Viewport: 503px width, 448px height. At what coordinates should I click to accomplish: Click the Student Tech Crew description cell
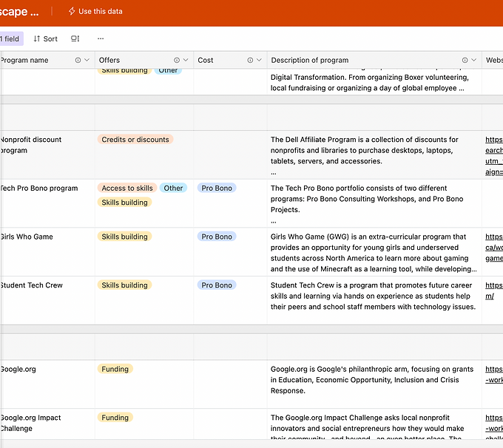point(374,296)
